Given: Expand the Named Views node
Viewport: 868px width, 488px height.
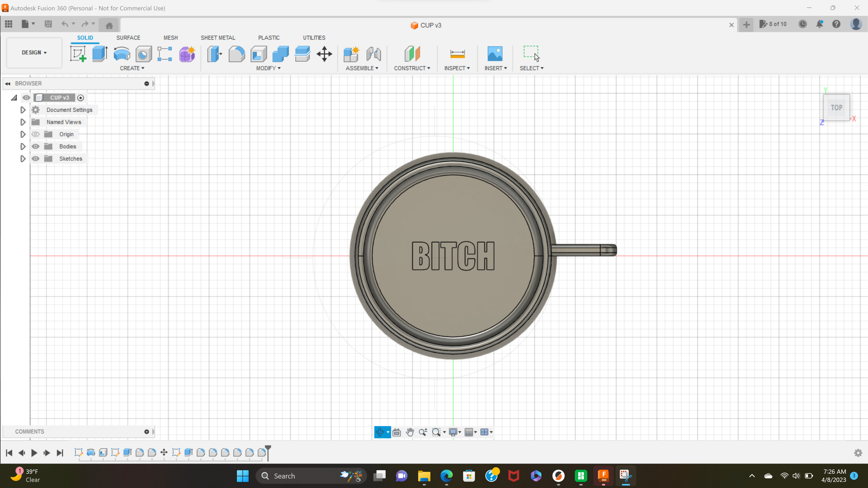Looking at the screenshot, I should coord(23,122).
